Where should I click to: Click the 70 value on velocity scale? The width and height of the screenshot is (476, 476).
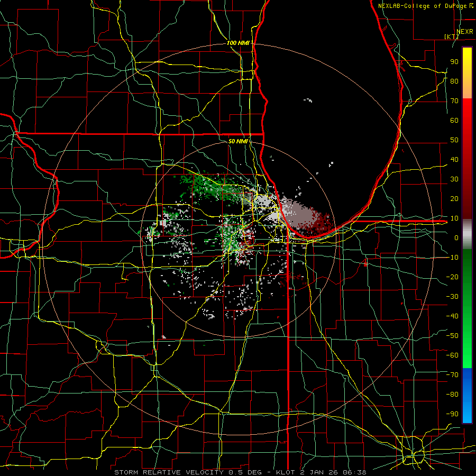(x=454, y=101)
